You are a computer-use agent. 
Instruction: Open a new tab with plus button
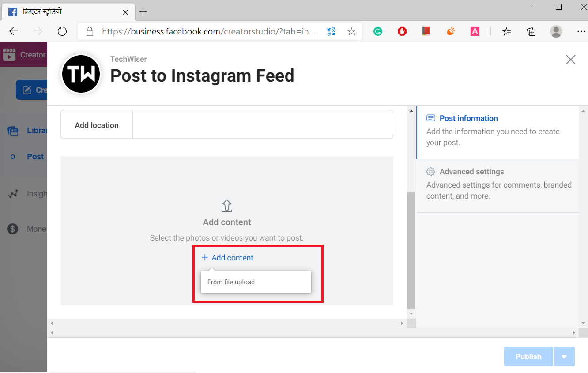(x=143, y=12)
